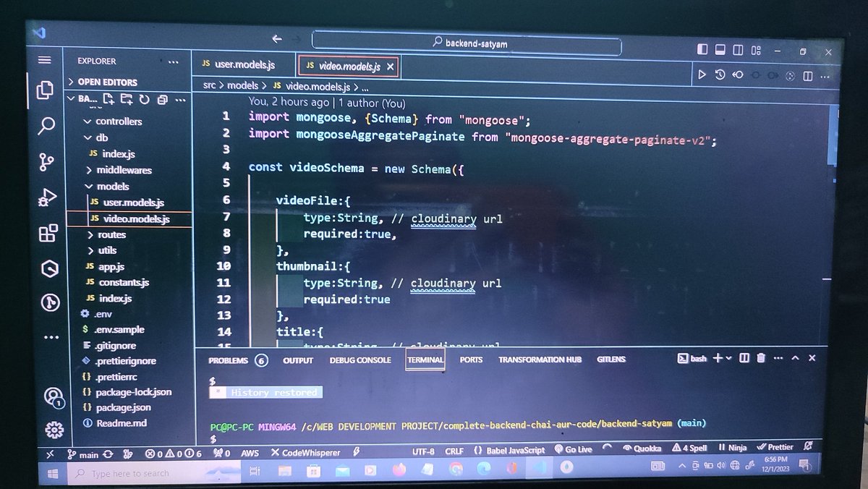
Task: Switch to the DEBUG CONSOLE tab
Action: [360, 360]
